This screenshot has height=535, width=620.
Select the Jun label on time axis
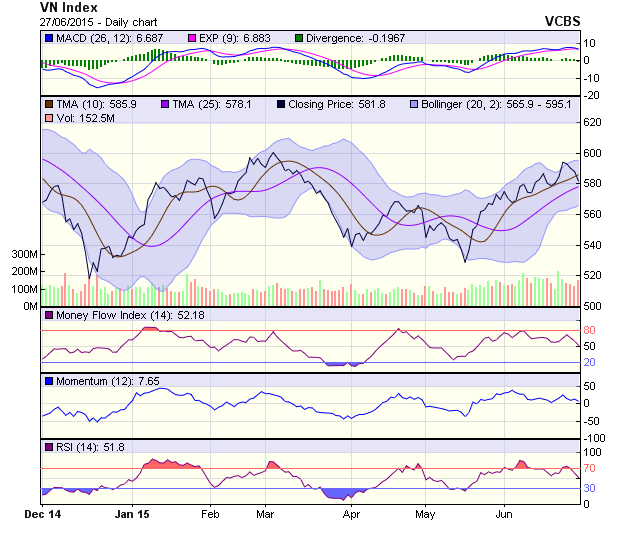(504, 513)
